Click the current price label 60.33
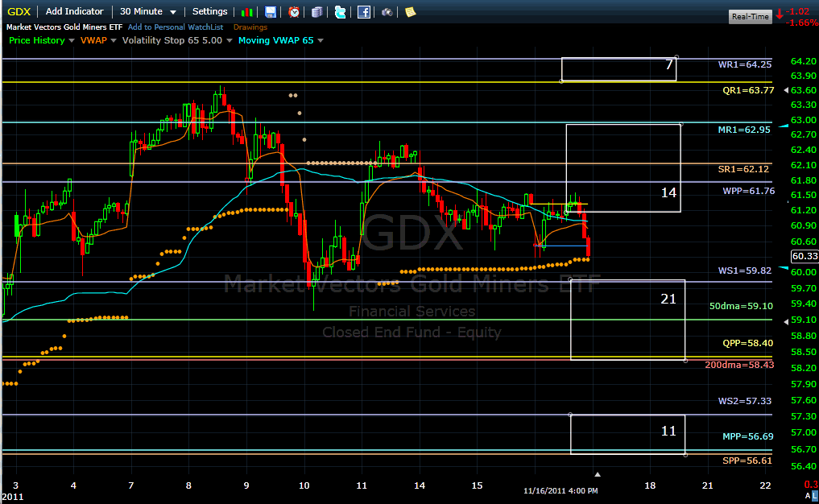Image resolution: width=819 pixels, height=504 pixels. coord(805,256)
